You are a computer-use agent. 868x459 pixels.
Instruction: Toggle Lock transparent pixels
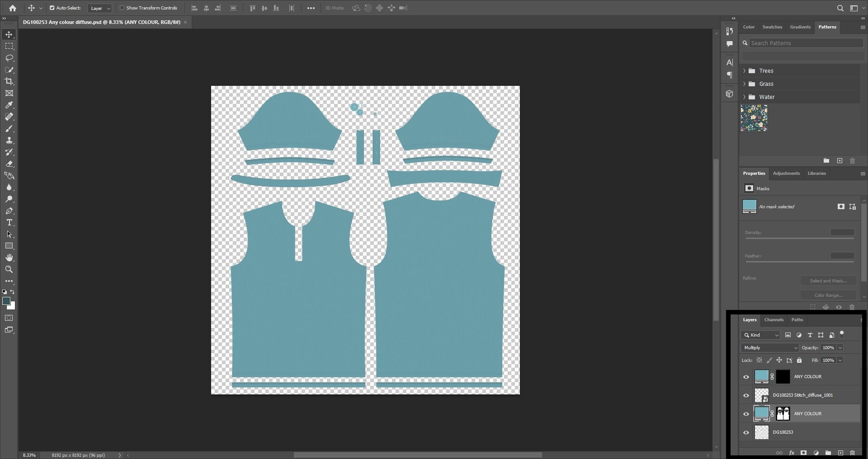click(759, 360)
